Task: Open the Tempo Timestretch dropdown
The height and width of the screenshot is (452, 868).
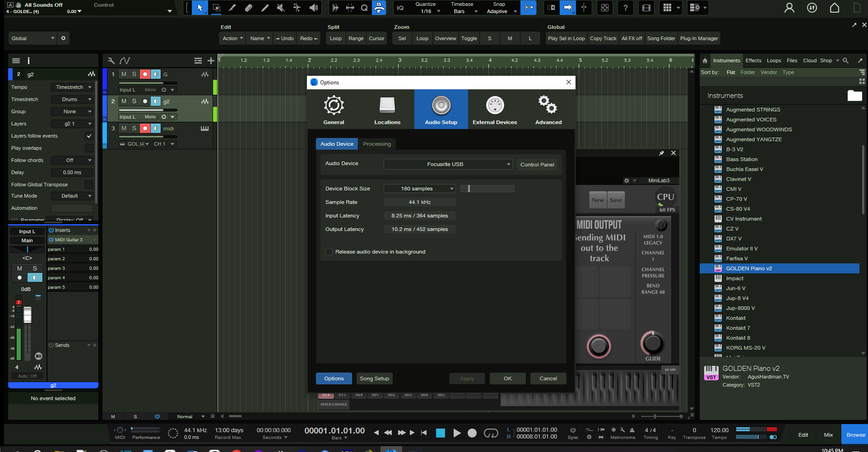Action: click(x=72, y=87)
